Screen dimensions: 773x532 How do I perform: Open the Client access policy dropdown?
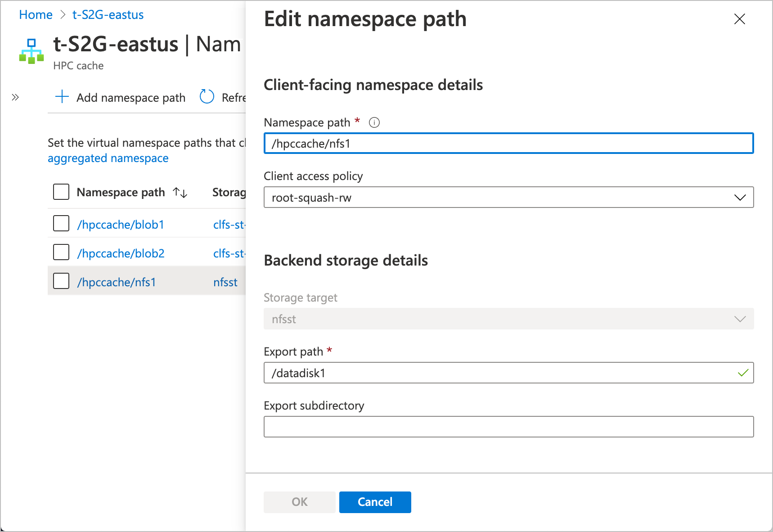click(739, 197)
